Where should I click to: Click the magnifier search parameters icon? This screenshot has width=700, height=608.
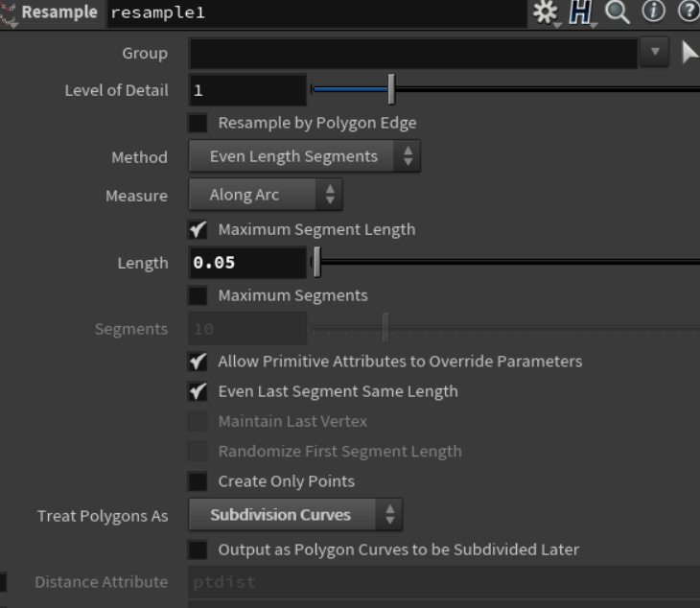pos(618,12)
